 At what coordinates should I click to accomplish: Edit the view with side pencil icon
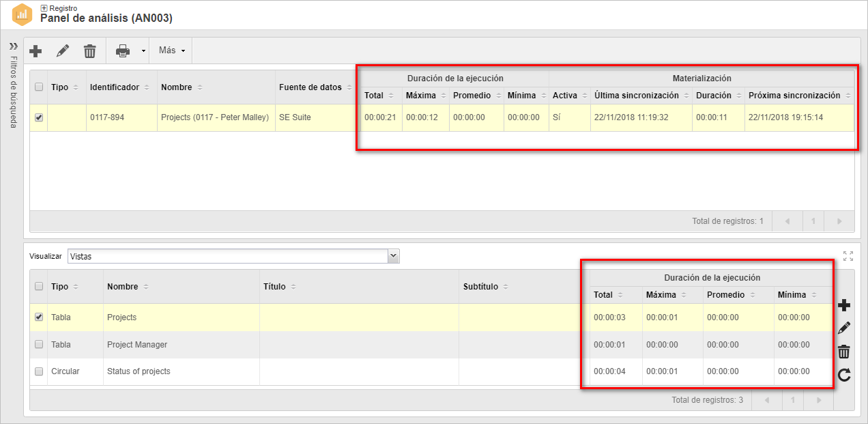click(x=844, y=328)
